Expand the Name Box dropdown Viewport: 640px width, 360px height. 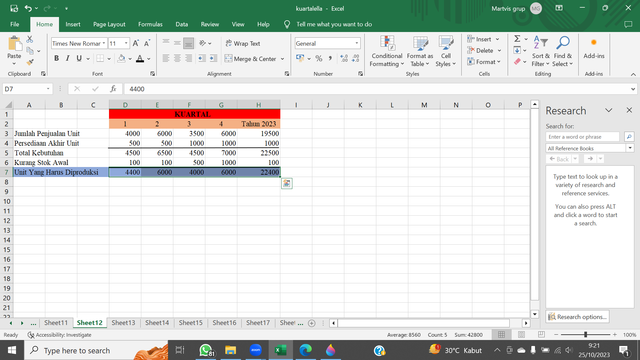(48, 89)
